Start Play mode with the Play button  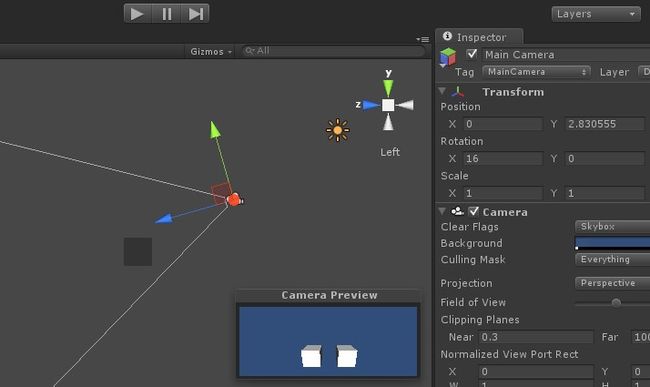(x=138, y=14)
